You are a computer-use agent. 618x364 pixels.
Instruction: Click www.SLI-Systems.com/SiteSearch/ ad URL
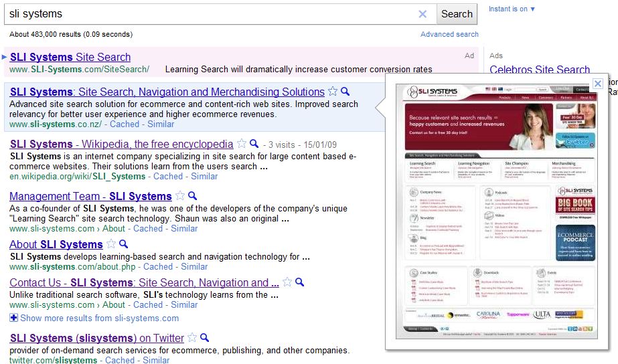click(79, 70)
